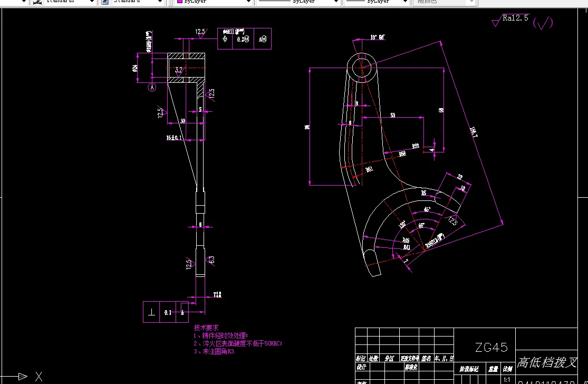Open the table style manager icon
Viewport: 588px width, 384px height.
click(x=105, y=2)
